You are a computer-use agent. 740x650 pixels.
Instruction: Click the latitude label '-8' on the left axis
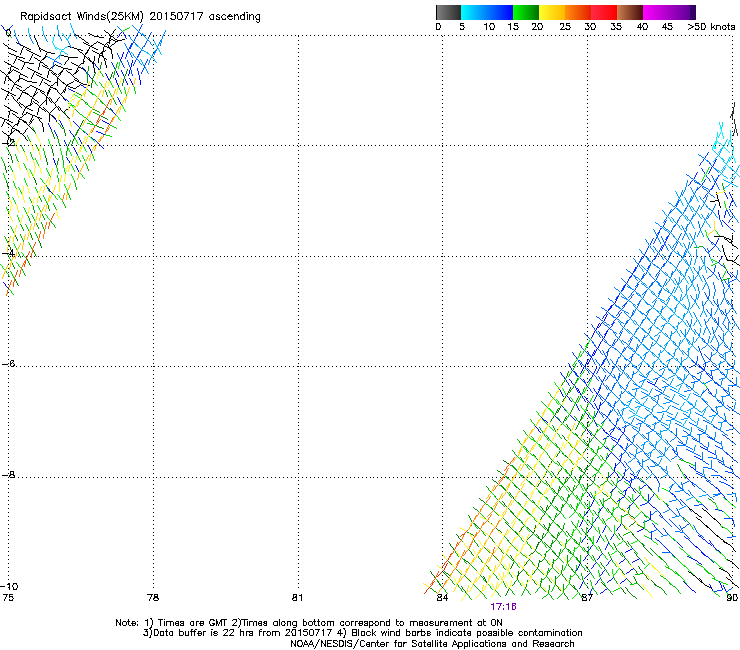8,474
